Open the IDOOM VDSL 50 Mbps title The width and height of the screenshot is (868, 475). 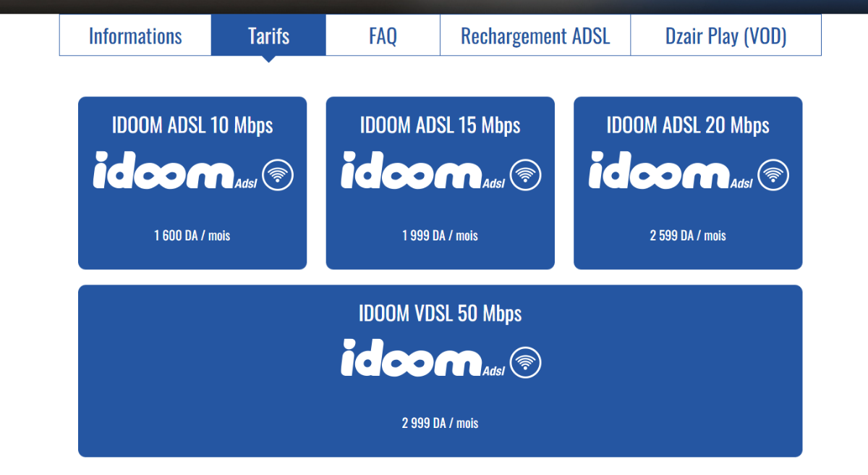(441, 314)
